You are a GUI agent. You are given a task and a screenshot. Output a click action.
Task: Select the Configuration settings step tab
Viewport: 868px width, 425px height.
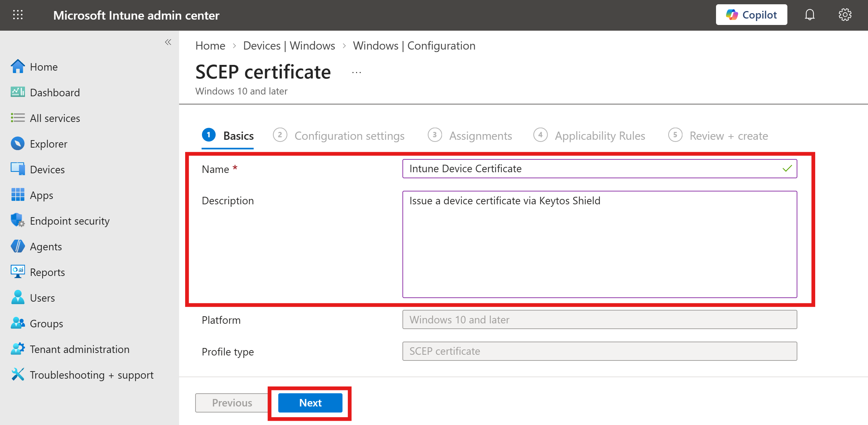[x=339, y=136]
